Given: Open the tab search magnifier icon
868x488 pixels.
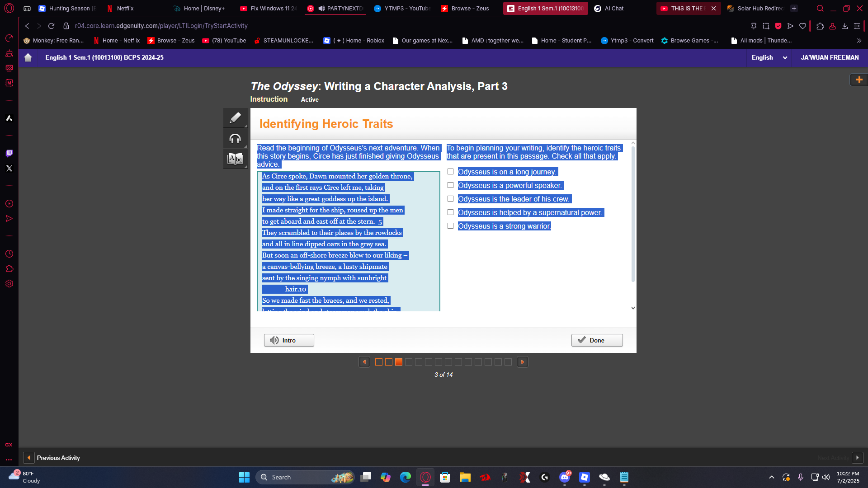Looking at the screenshot, I should point(820,8).
